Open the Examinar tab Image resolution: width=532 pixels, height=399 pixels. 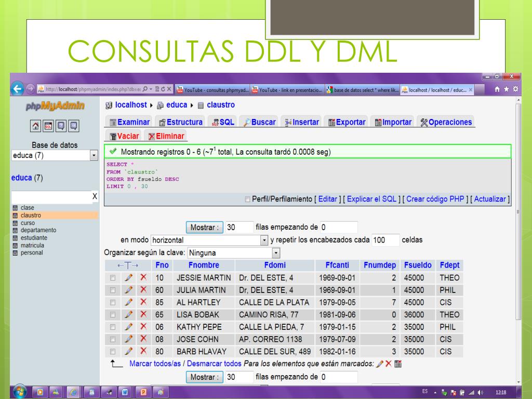click(x=129, y=122)
